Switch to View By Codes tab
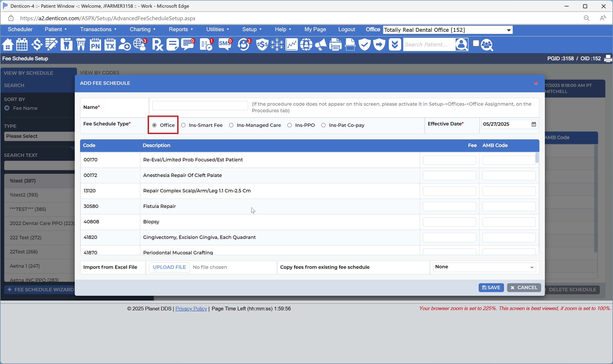The image size is (613, 364). (99, 73)
